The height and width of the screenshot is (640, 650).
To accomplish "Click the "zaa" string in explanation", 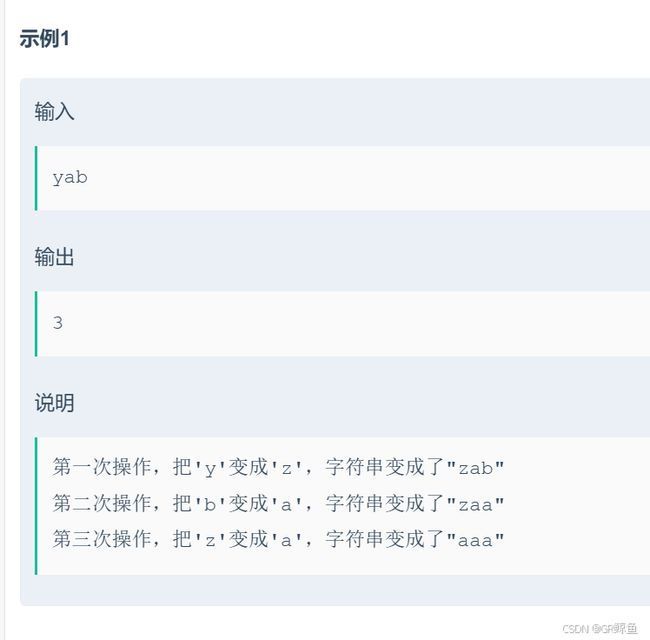I will click(475, 504).
